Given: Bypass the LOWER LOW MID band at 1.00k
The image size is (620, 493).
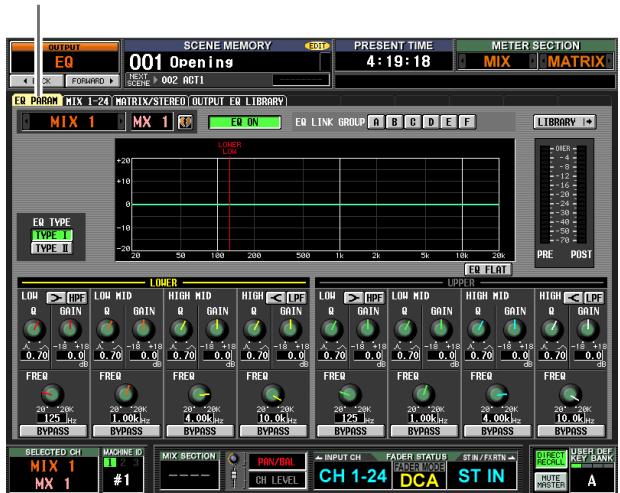Looking at the screenshot, I should pos(127,431).
